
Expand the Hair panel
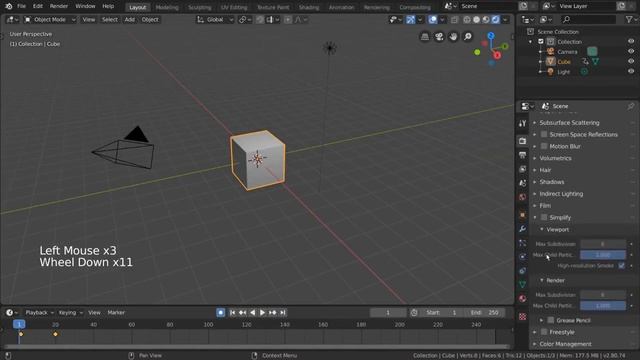pos(545,170)
